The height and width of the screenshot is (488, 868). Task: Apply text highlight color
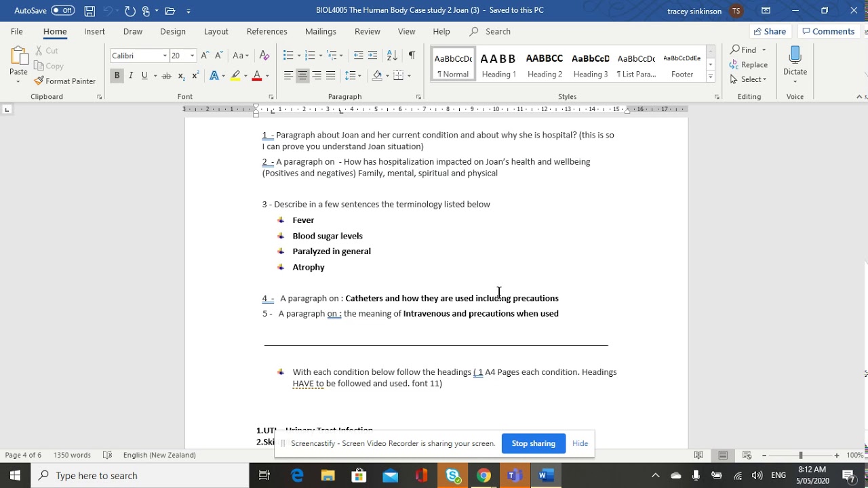point(235,75)
